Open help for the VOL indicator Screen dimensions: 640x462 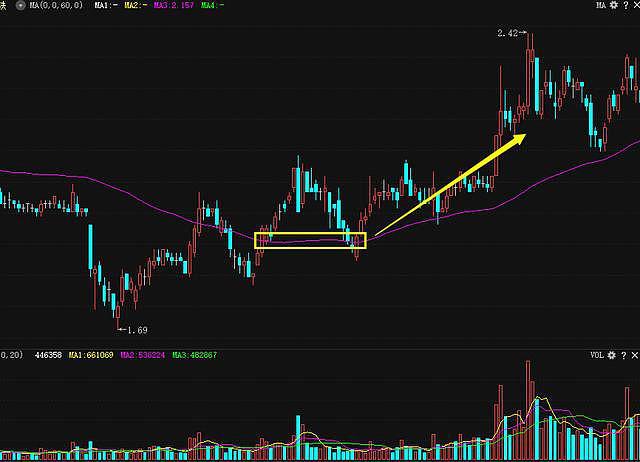(623, 355)
